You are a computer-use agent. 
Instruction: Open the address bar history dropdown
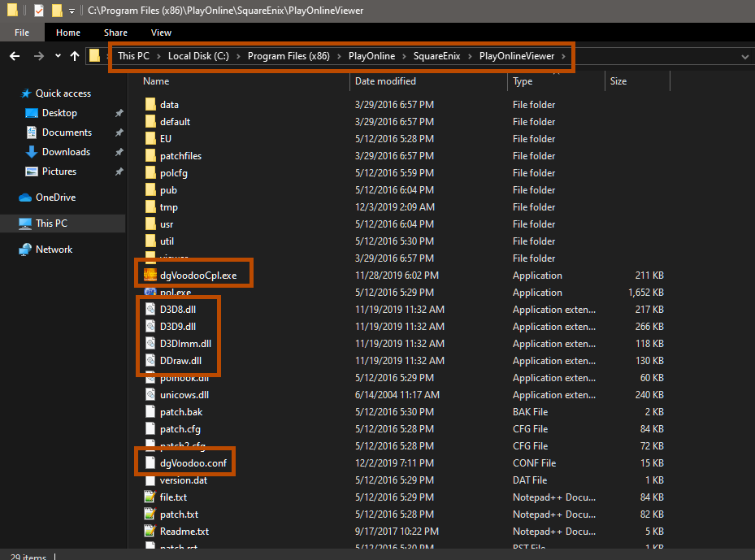point(744,57)
